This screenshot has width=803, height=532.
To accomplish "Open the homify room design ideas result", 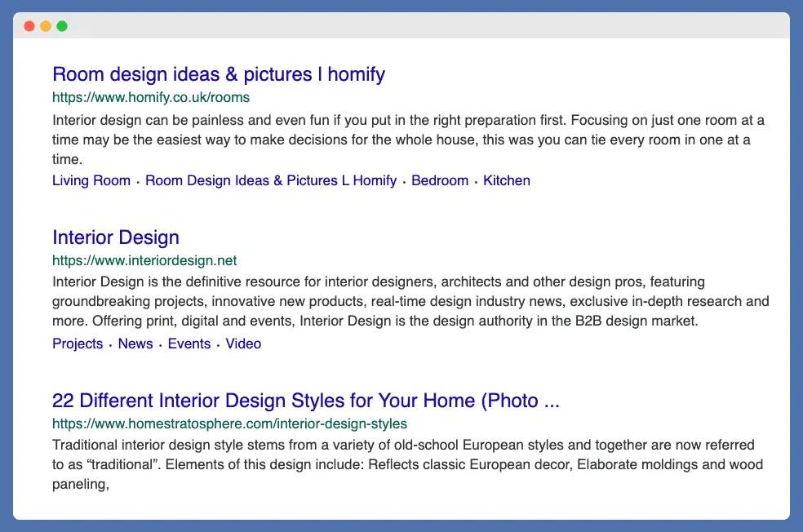I will tap(218, 74).
